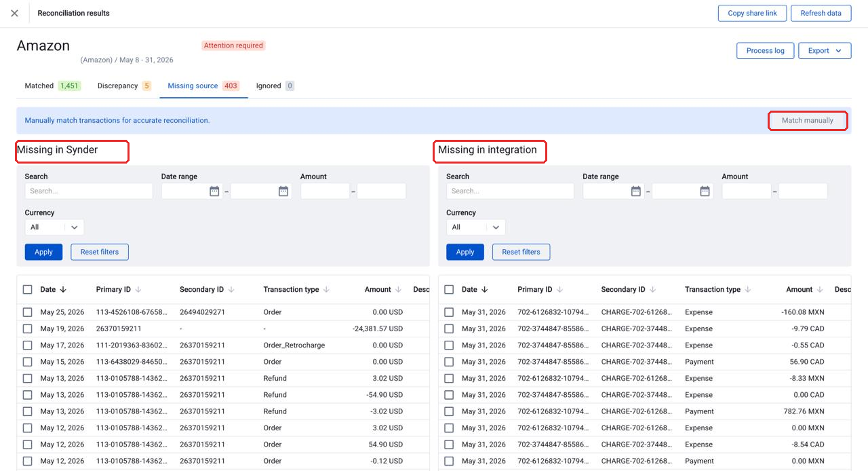
Task: Click Refresh data button
Action: click(x=821, y=14)
